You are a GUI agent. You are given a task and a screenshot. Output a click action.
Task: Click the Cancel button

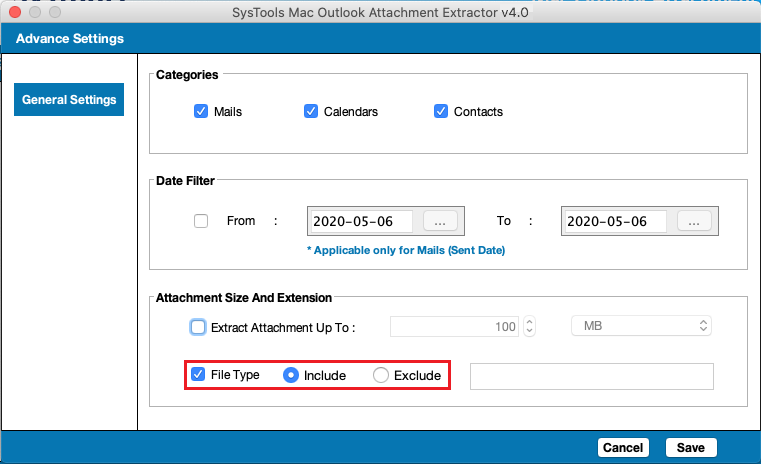click(623, 447)
